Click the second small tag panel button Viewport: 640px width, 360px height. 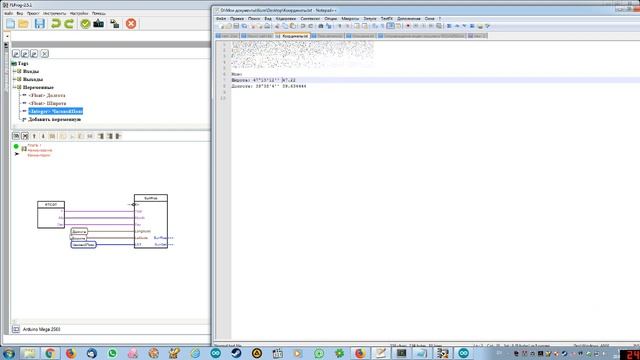(25, 53)
